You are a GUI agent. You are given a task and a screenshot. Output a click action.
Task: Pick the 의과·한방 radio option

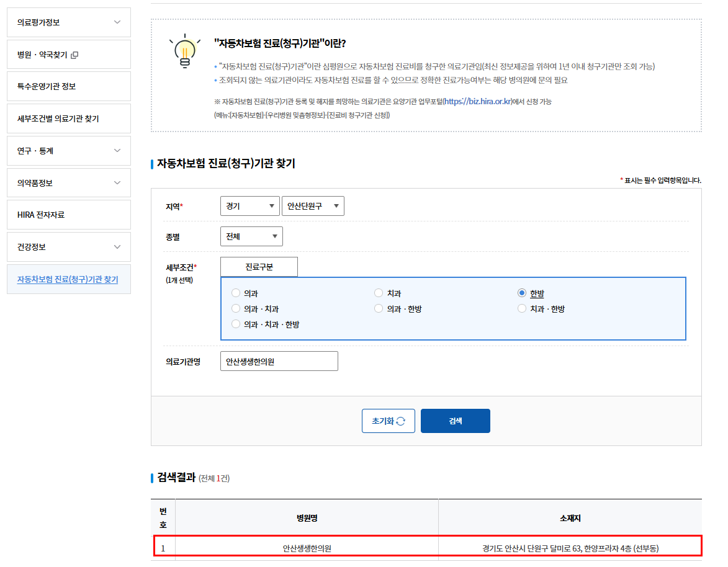(x=379, y=308)
